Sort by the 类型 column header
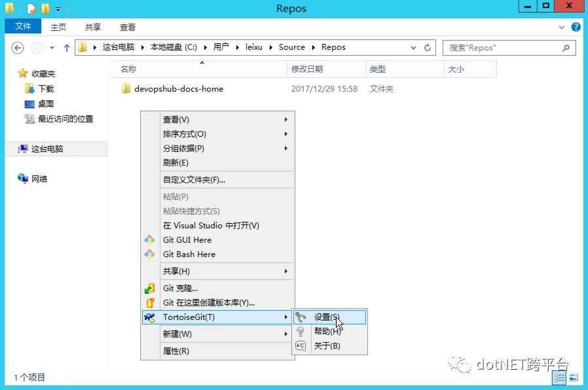This screenshot has width=588, height=390. click(405, 69)
